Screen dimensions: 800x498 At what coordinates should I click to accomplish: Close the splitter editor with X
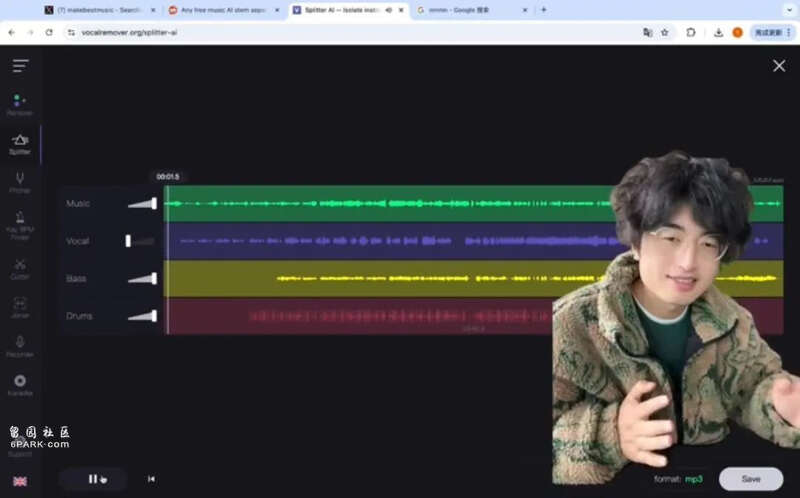click(779, 66)
